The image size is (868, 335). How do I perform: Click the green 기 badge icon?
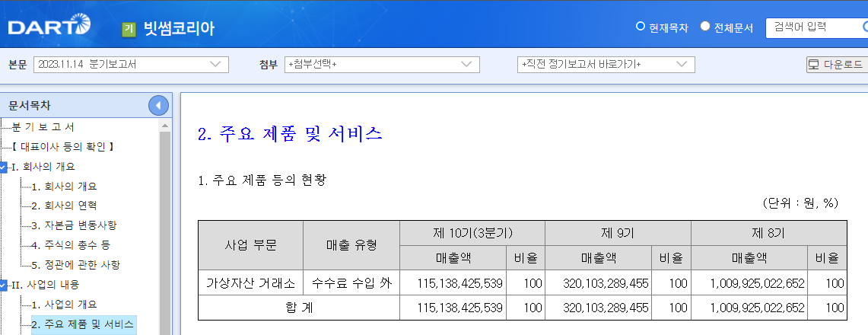129,29
